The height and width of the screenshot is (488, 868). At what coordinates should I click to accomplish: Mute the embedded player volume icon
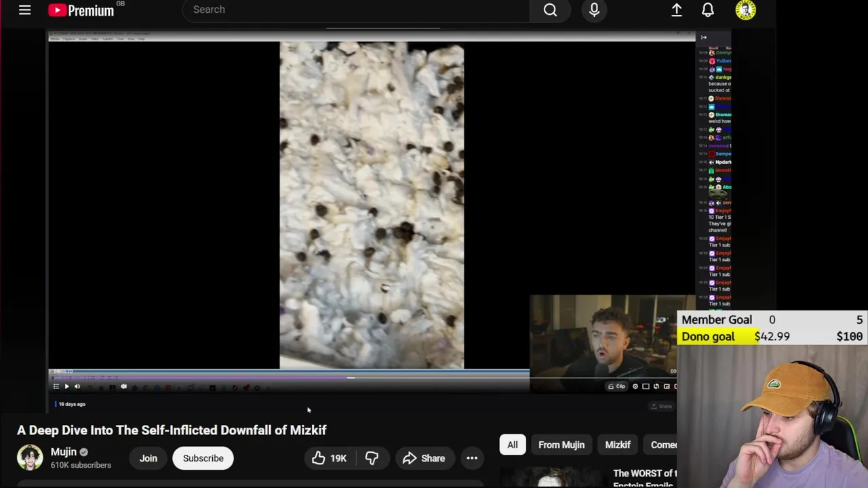pos(77,386)
